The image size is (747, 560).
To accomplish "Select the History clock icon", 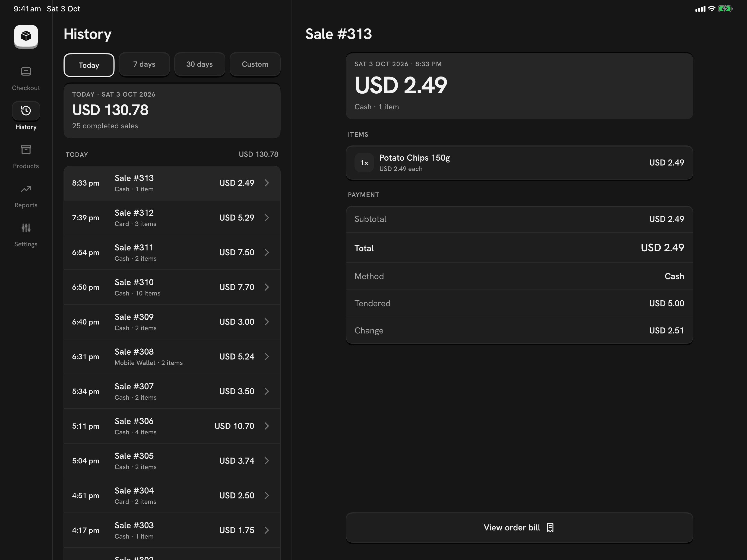I will pos(26,111).
